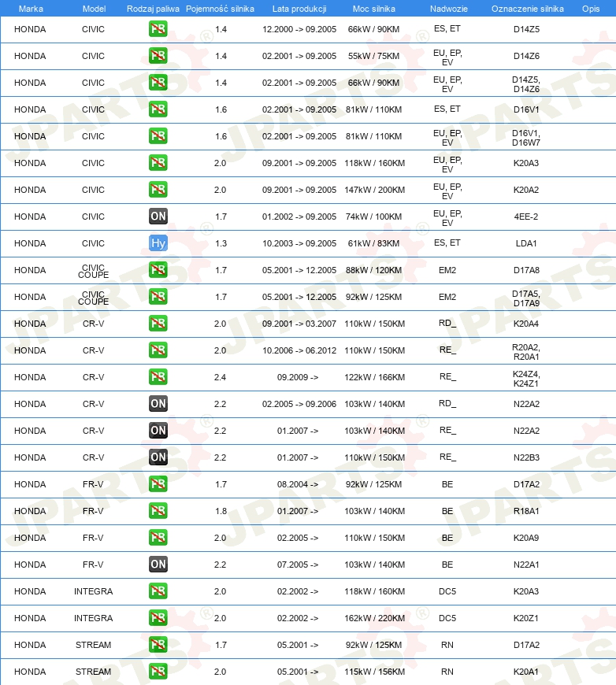Click the Pojemność silnika column header
The image size is (616, 685).
(x=220, y=9)
